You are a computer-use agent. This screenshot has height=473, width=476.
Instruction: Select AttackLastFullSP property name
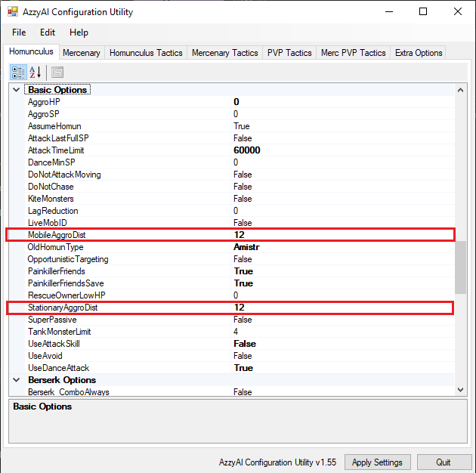coord(58,138)
